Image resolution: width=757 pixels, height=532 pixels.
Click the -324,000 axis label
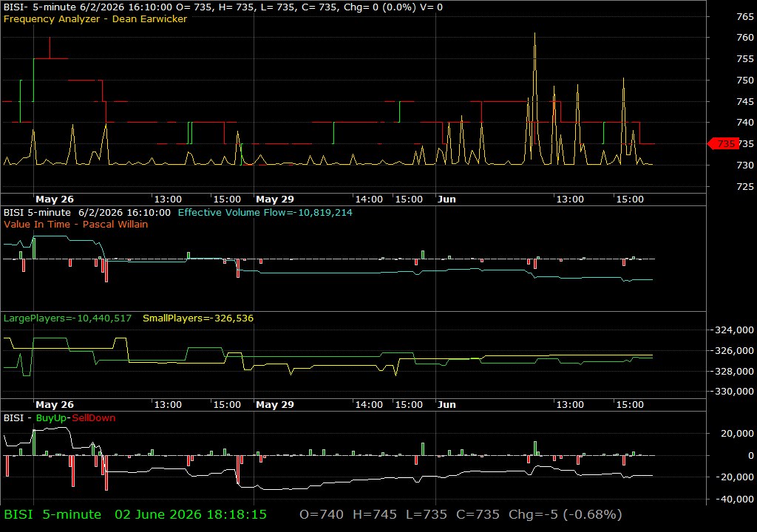pyautogui.click(x=734, y=330)
